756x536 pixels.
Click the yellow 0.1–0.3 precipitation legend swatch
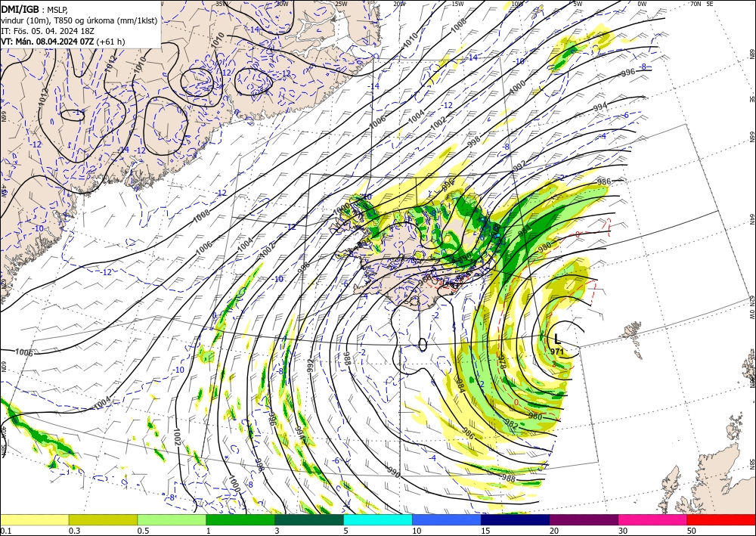click(x=34, y=519)
